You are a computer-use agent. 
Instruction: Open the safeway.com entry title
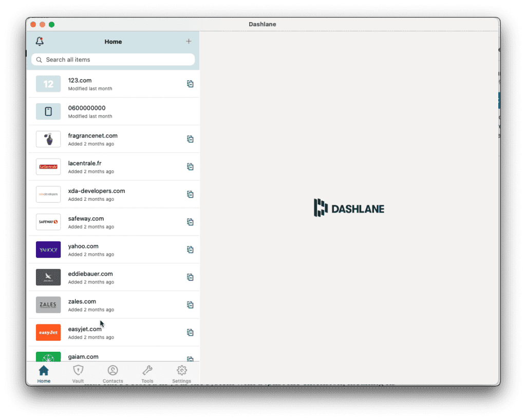click(x=86, y=219)
